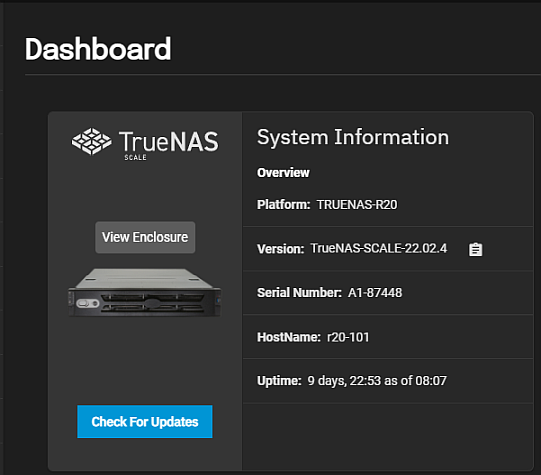
Task: Click the Serial Number label
Action: 299,293
